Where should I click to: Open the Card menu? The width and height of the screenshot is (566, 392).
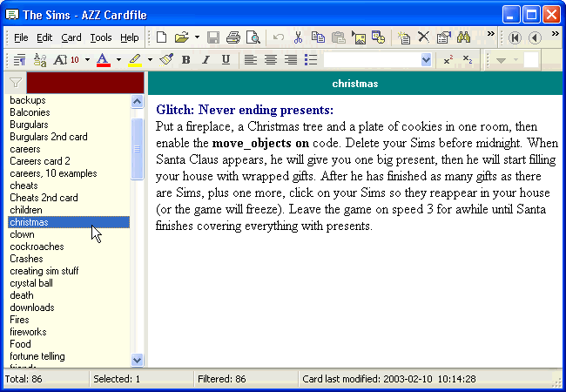click(71, 37)
